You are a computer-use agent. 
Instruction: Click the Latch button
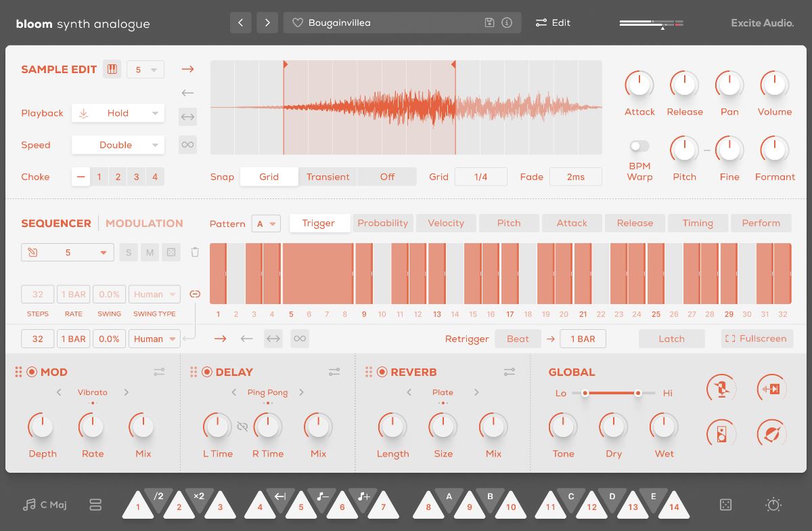coord(672,339)
